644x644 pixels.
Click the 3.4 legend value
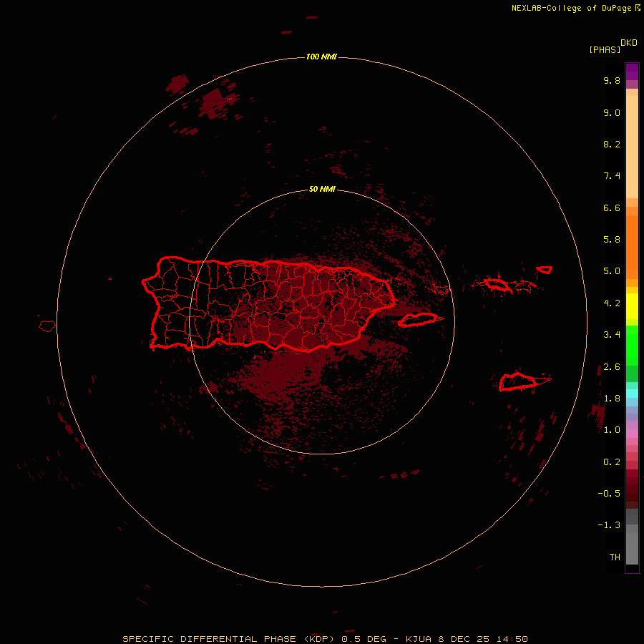(612, 335)
